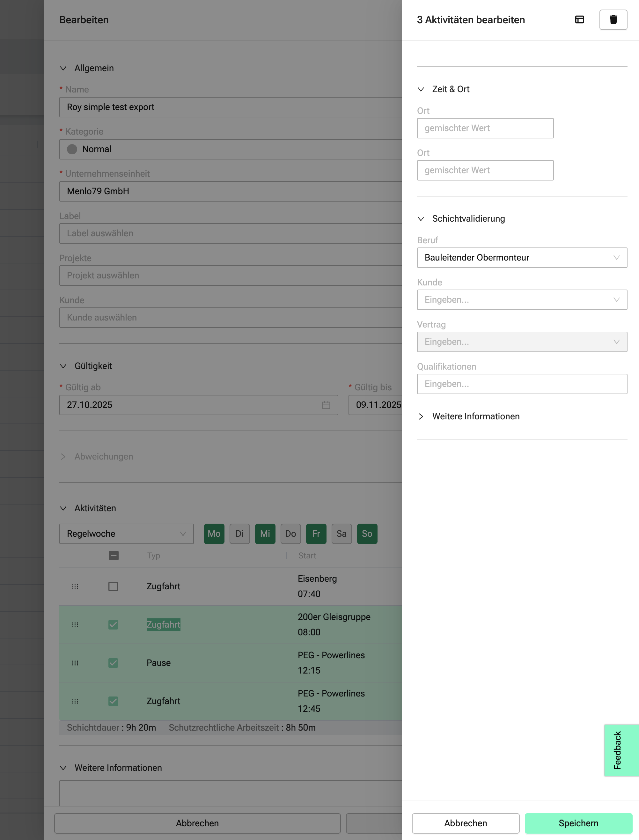
Task: Click drag handle of 200er Gleisgruppe row
Action: [x=75, y=625]
